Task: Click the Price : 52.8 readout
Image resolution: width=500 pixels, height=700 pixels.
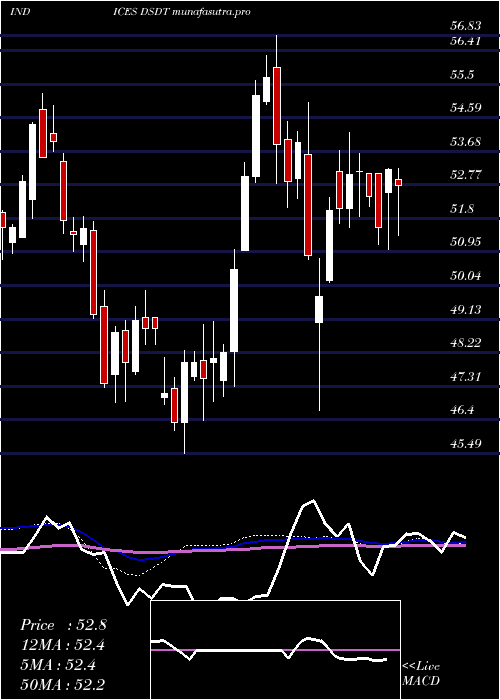Action: coord(63,625)
